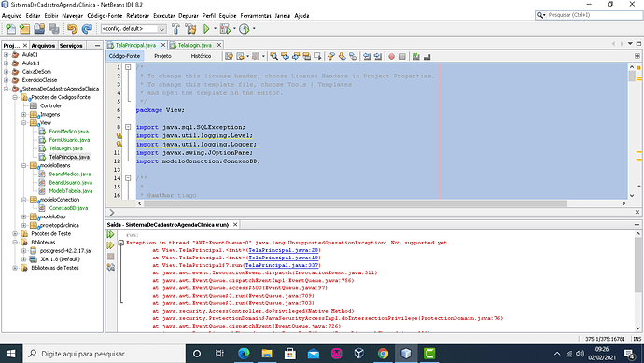Click the Profile Project icon
Viewport: 644px width, 363px height.
tap(245, 29)
